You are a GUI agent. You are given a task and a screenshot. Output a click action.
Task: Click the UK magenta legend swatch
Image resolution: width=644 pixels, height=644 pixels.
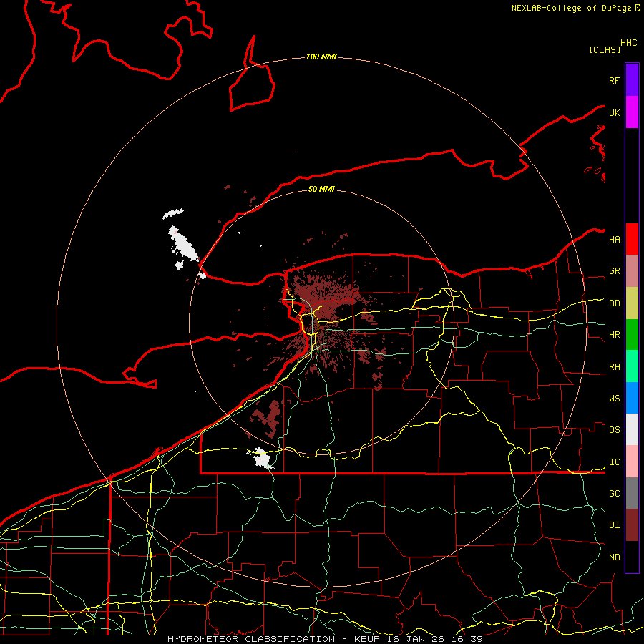tap(632, 112)
